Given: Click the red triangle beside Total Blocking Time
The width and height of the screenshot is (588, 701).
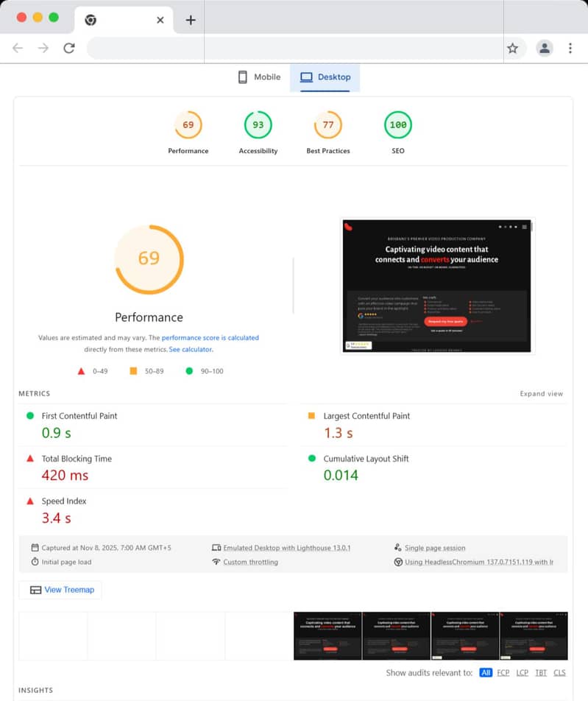Looking at the screenshot, I should (x=30, y=458).
